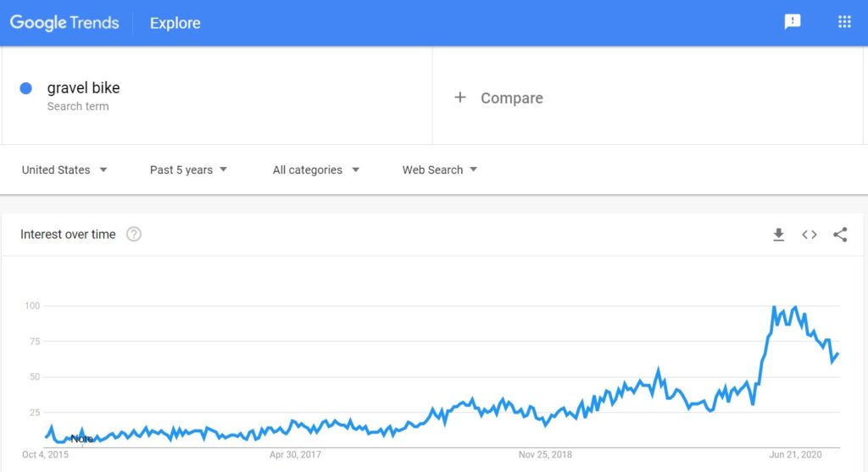
Task: Open the embed code icon
Action: tap(810, 235)
